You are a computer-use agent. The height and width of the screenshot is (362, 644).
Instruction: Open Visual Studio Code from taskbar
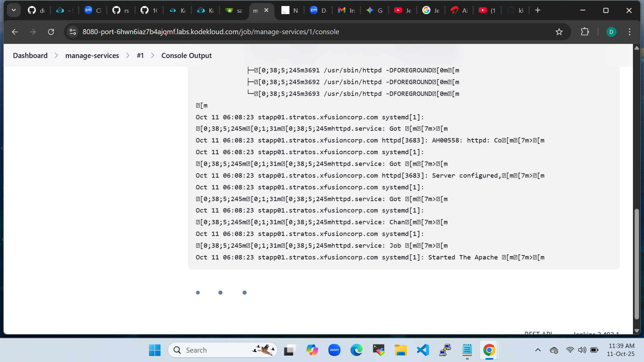(423, 350)
